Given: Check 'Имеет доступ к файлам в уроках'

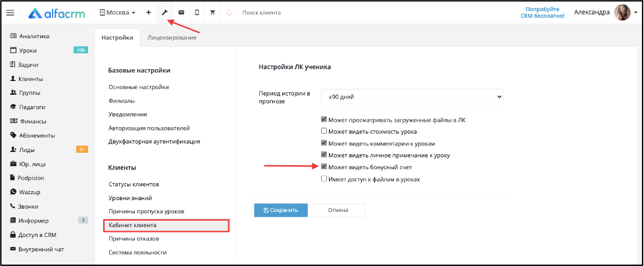Looking at the screenshot, I should pos(324,179).
